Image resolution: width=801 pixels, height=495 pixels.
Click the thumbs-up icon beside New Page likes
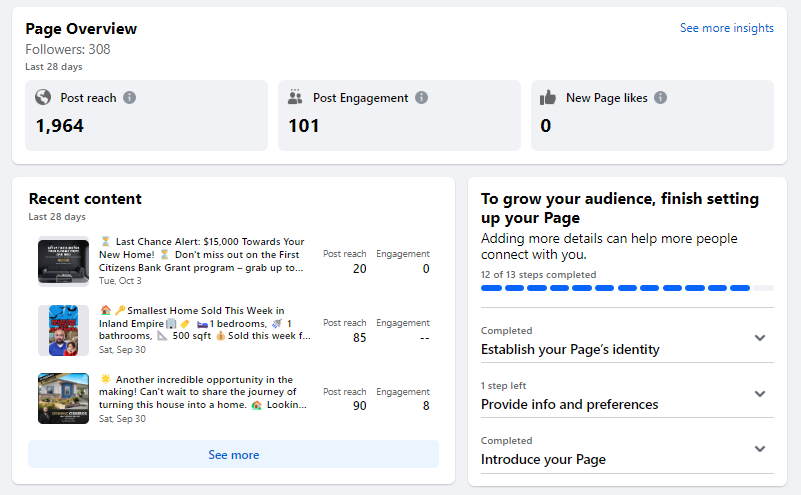[x=548, y=98]
